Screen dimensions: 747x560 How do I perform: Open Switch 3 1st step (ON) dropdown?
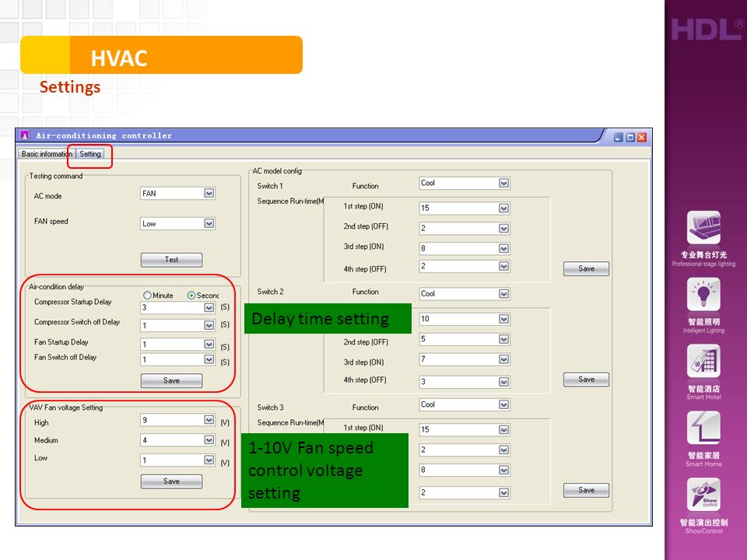(x=503, y=429)
